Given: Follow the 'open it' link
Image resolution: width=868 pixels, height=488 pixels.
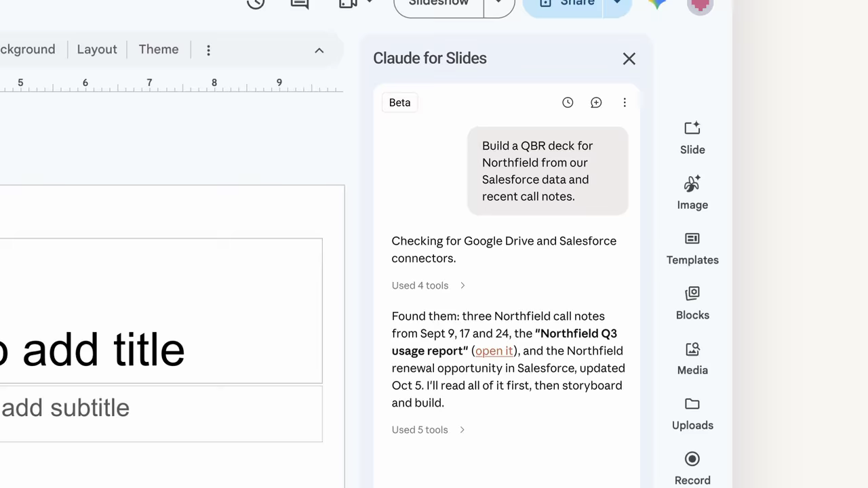Looking at the screenshot, I should click(494, 350).
